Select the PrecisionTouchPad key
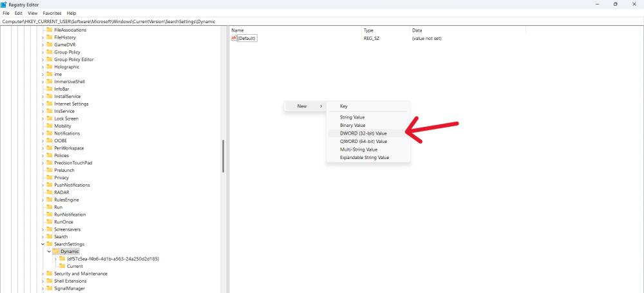The width and height of the screenshot is (644, 293). [x=73, y=163]
